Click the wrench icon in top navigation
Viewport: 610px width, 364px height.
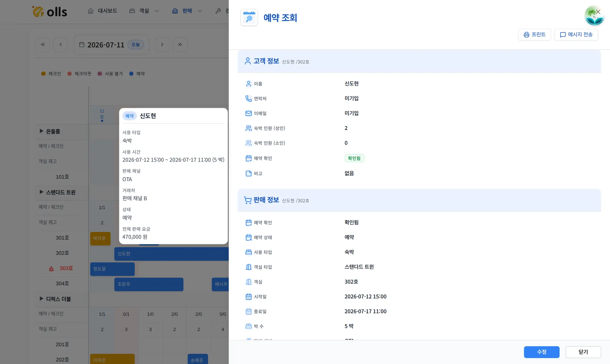pos(218,11)
